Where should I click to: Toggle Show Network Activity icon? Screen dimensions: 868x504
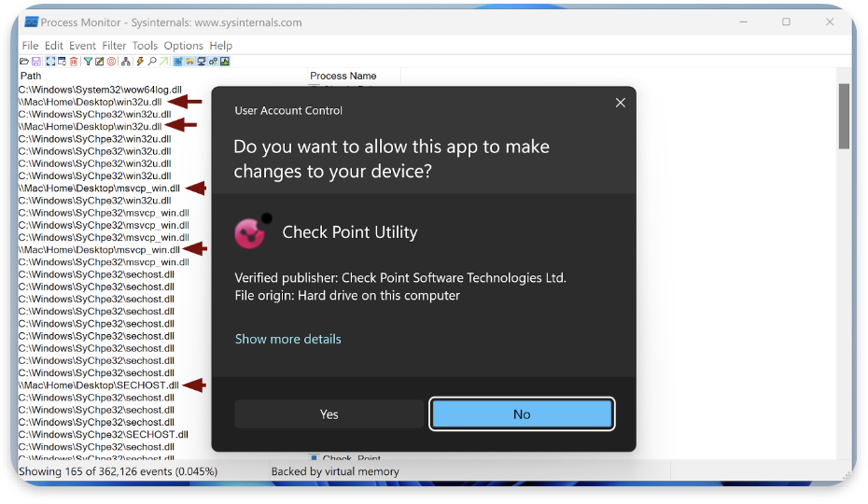[202, 62]
